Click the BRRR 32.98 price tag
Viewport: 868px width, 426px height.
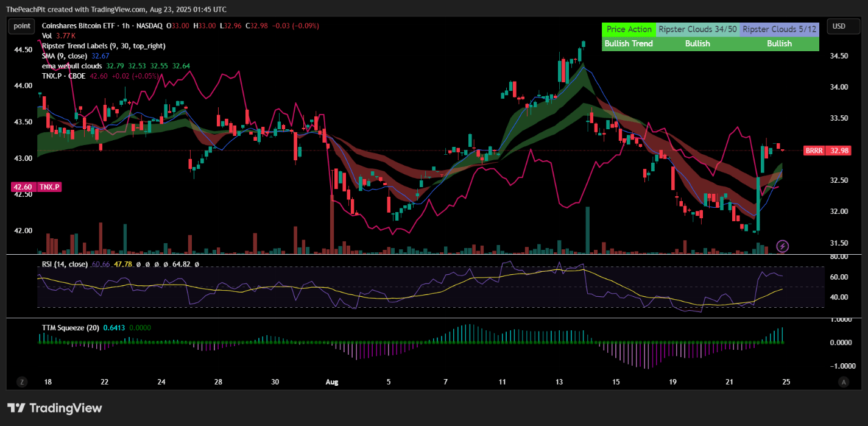coord(827,151)
